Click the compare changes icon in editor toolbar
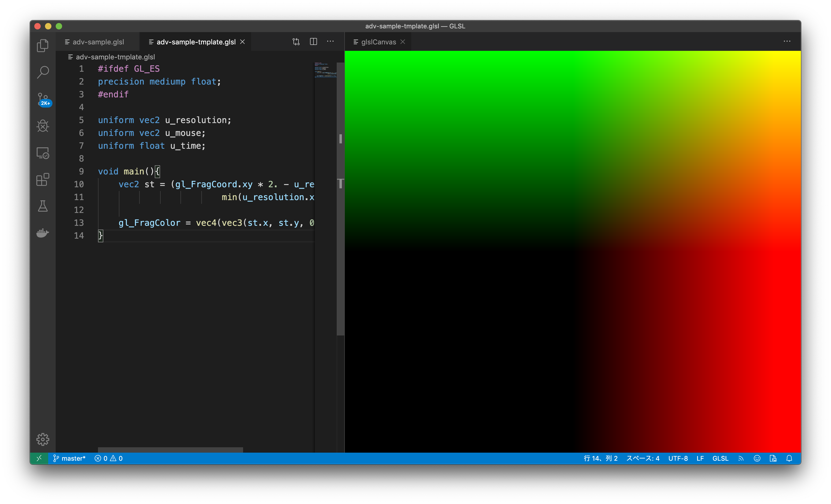This screenshot has width=831, height=504. coord(296,42)
